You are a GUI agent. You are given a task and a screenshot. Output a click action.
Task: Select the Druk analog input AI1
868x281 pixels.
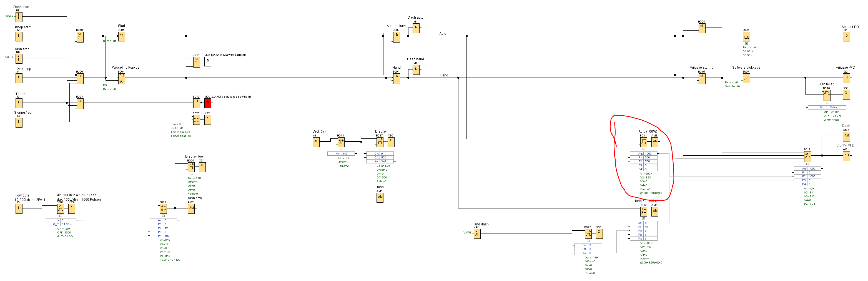[x=316, y=142]
